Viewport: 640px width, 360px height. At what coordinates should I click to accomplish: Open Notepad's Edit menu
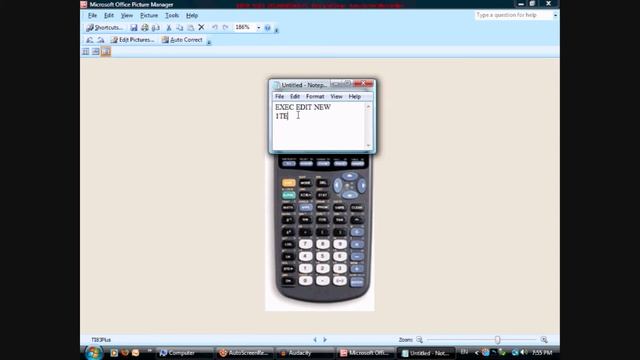[x=295, y=96]
